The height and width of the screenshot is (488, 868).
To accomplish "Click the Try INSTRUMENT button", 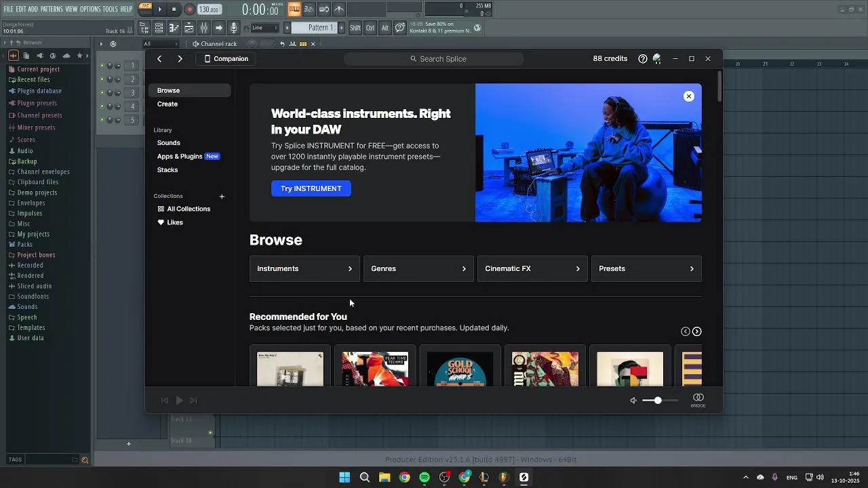I will [x=311, y=188].
